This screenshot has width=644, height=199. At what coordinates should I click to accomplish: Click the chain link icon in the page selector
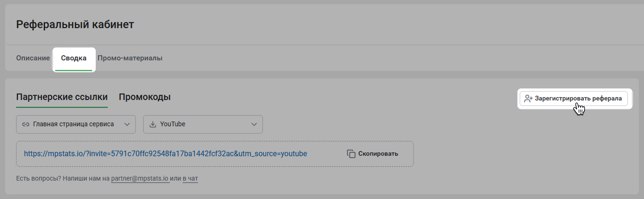(x=26, y=124)
